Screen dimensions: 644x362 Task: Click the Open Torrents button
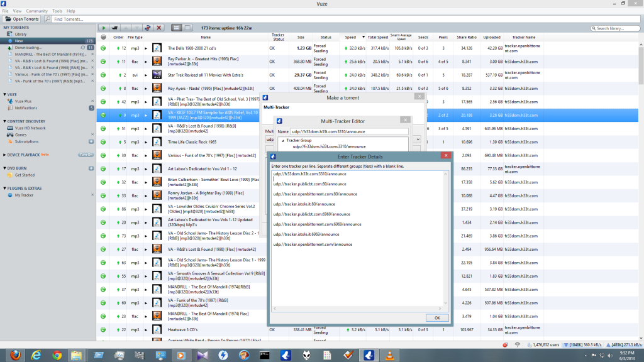(x=22, y=19)
